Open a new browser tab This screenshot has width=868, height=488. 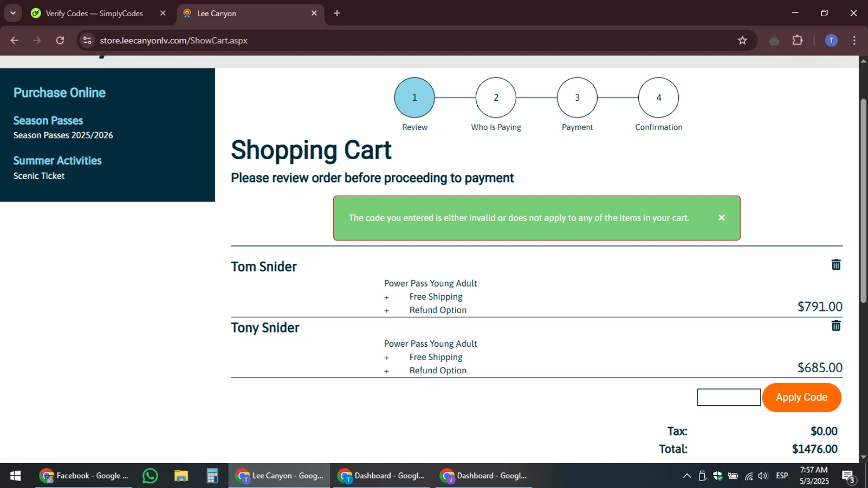(x=337, y=13)
